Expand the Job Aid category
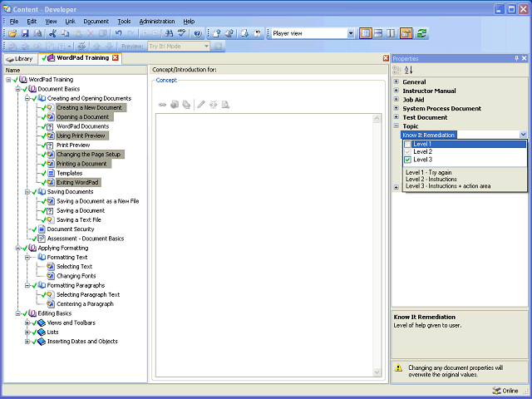The width and height of the screenshot is (532, 399). pyautogui.click(x=396, y=99)
